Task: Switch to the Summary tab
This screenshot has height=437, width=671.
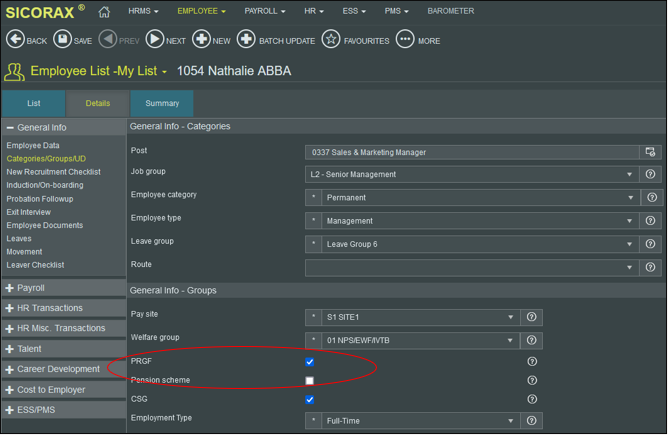Action: 162,104
